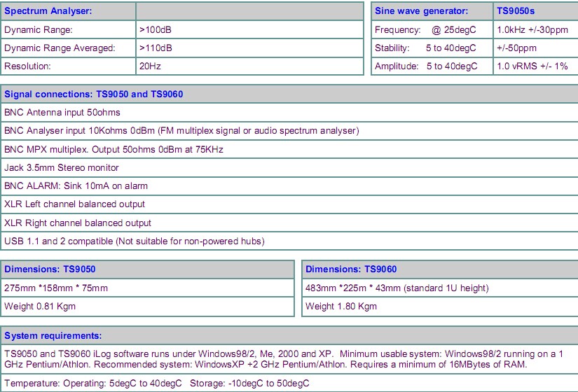Click the Dimensions: TS9050 header
The height and width of the screenshot is (392, 578).
click(x=50, y=269)
